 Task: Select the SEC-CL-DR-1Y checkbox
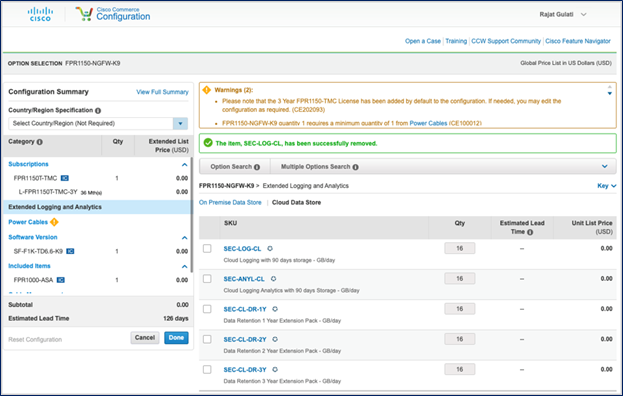[x=207, y=309]
